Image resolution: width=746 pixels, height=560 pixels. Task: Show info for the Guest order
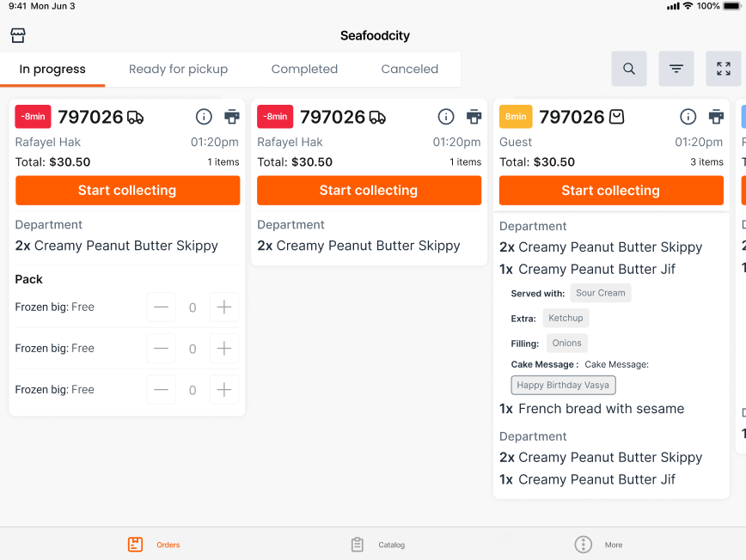688,117
